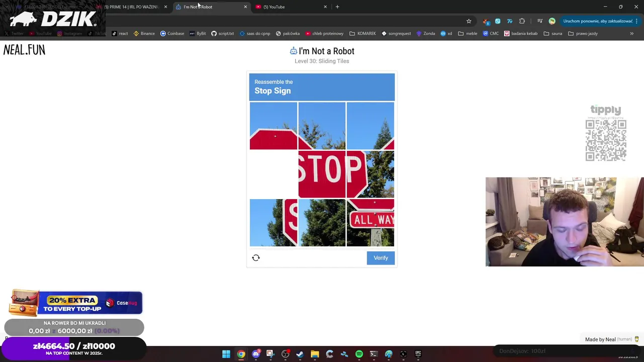Expand the prawo jazdy bookmark folder
644x362 pixels.
point(583,34)
